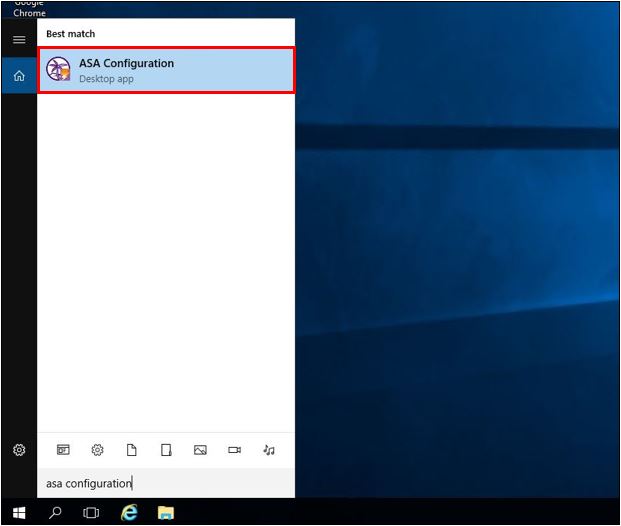The width and height of the screenshot is (621, 526).
Task: Filter search results by Settings gear
Action: point(97,450)
